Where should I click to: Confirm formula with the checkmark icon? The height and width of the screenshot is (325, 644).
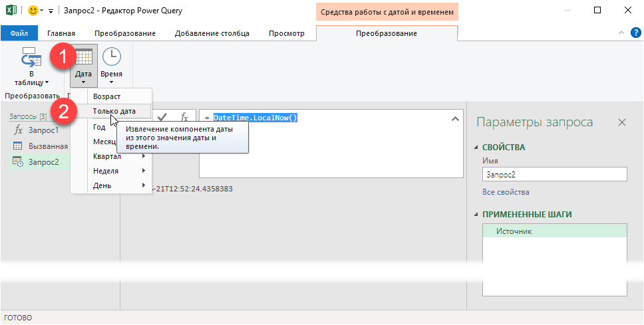point(162,117)
